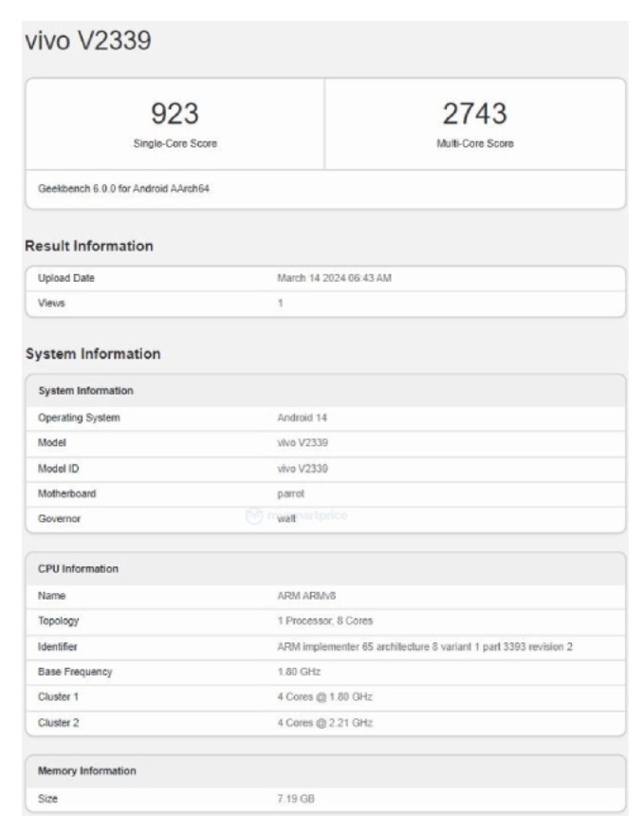This screenshot has width=644, height=832.
Task: Select the single-core score value 923
Action: pyautogui.click(x=175, y=114)
